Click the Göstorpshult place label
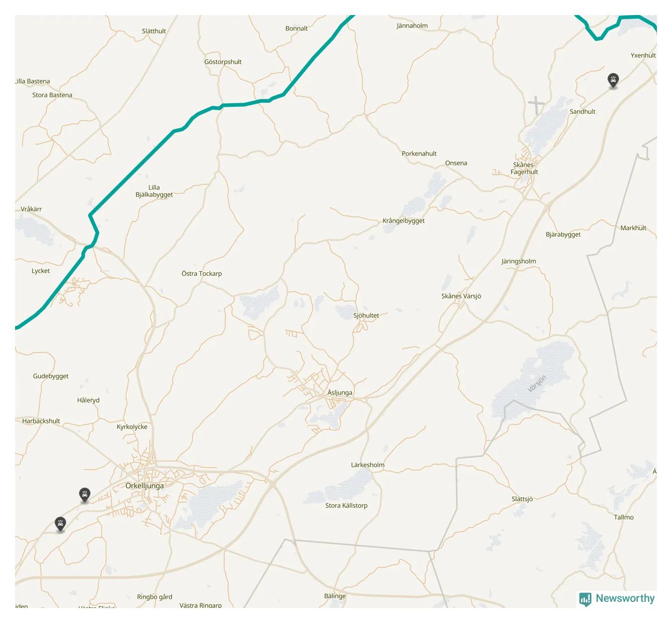Viewport: 672px width, 623px height. [x=223, y=62]
